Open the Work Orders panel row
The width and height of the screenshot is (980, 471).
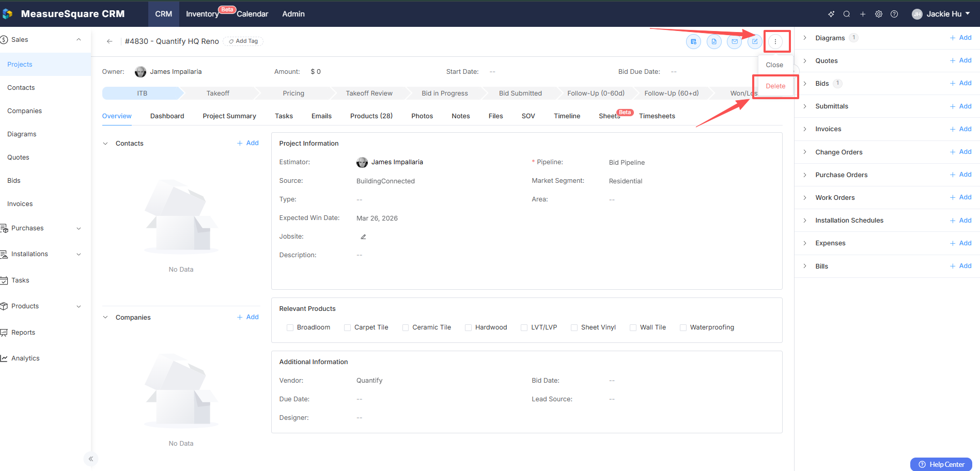(887, 198)
